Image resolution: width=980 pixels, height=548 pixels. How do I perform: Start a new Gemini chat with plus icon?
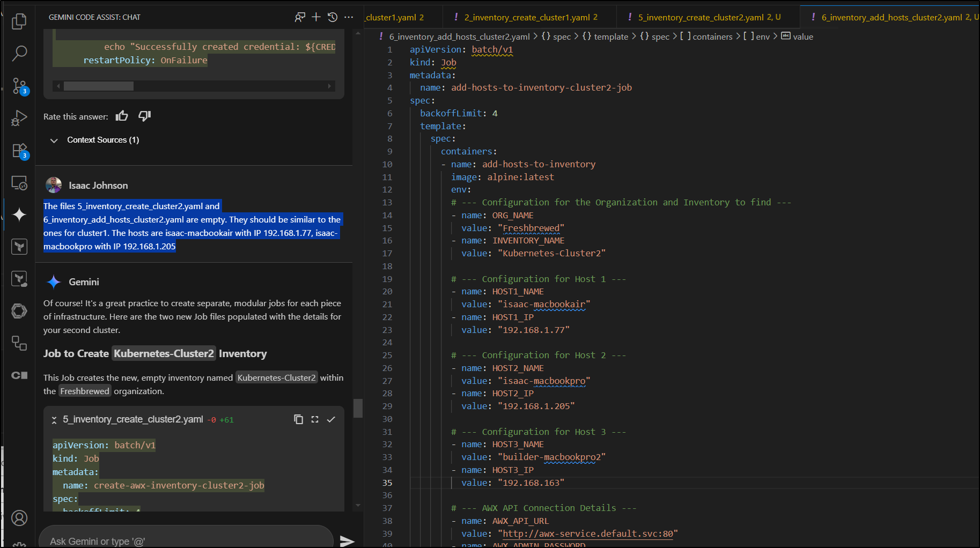click(316, 17)
